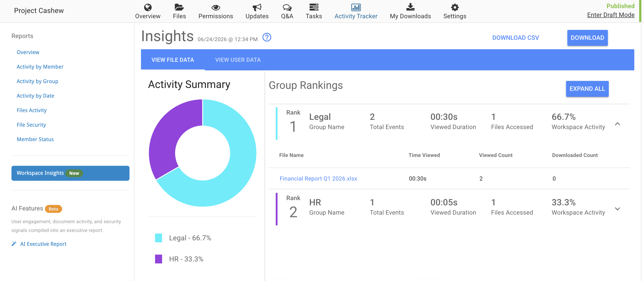Open the Files folder icon
The image size is (644, 281).
pyautogui.click(x=179, y=7)
